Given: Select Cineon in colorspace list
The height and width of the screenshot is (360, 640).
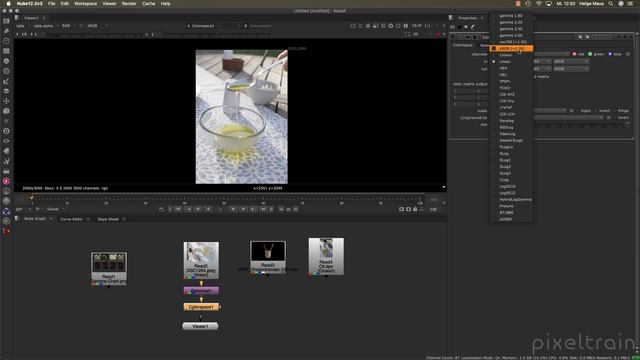Looking at the screenshot, I should coord(511,55).
